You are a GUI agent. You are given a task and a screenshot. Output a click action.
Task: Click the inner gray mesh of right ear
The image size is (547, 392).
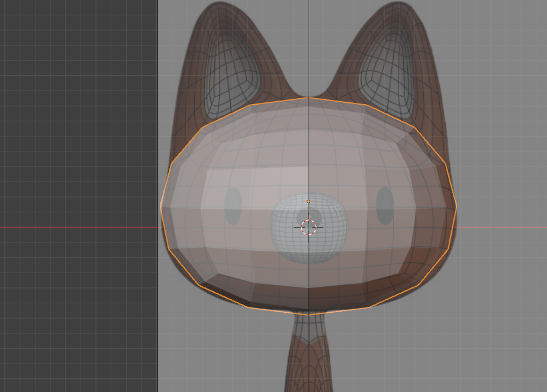[x=384, y=72]
